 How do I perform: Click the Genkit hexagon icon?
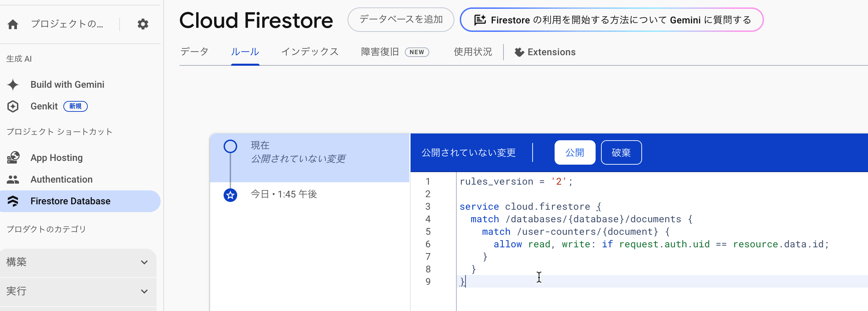pyautogui.click(x=13, y=106)
